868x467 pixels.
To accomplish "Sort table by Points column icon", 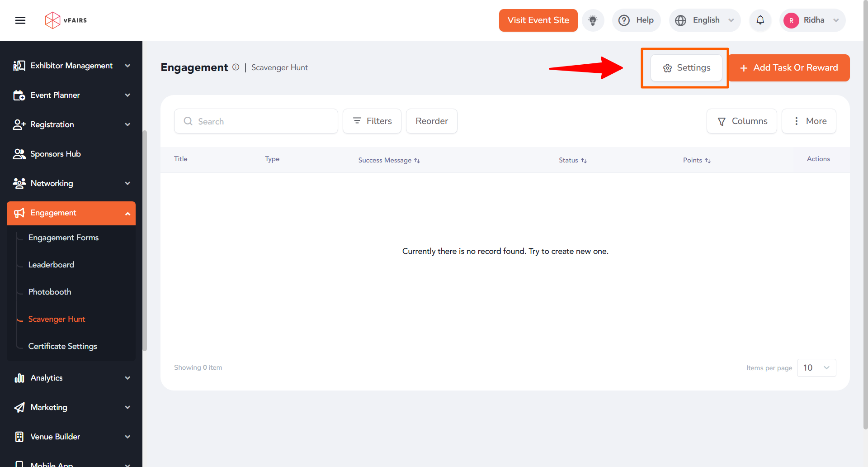I will [708, 161].
